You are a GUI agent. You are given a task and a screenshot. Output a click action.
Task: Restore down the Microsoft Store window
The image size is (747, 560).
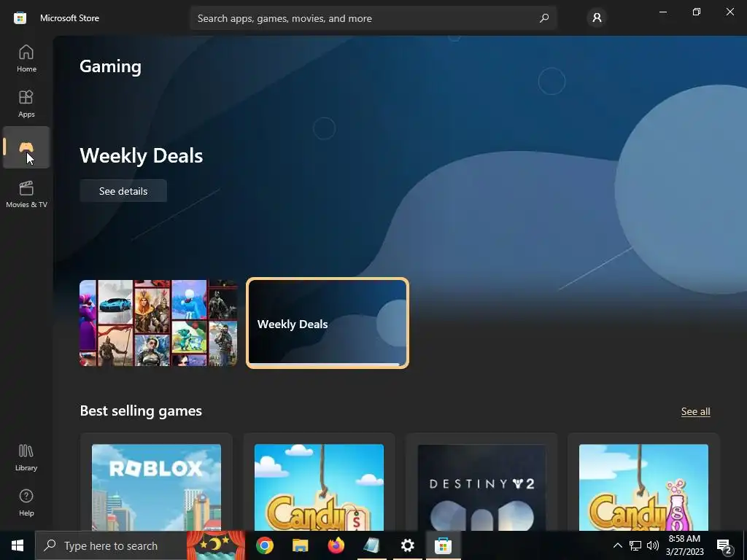pyautogui.click(x=697, y=12)
